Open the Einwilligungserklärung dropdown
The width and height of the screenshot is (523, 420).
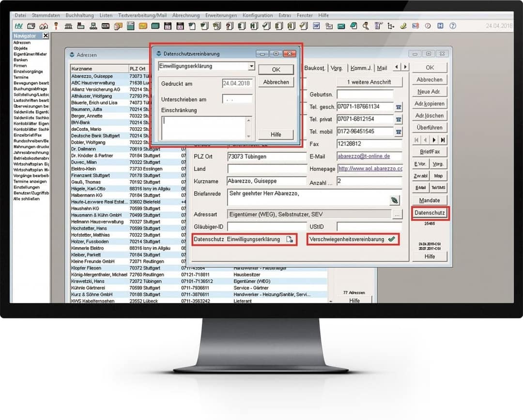coord(251,66)
